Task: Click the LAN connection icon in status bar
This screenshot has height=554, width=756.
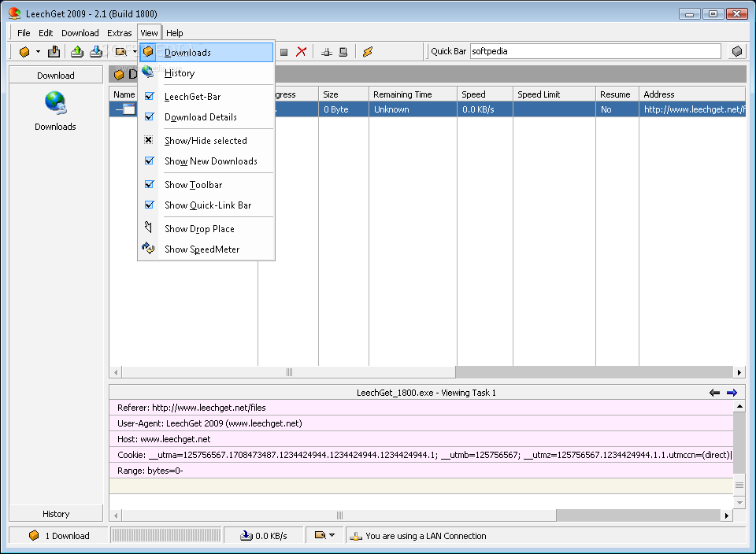Action: coord(356,536)
